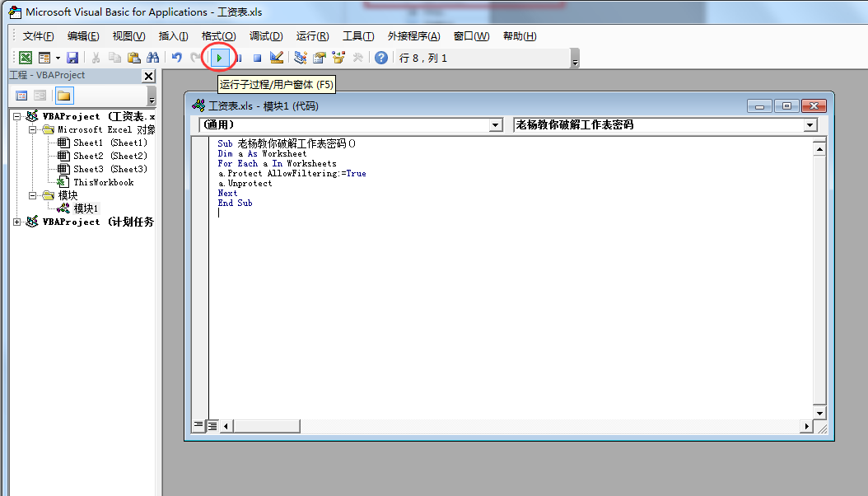Open VBA Help with the question mark icon
Screen dimensions: 868x496
click(380, 58)
